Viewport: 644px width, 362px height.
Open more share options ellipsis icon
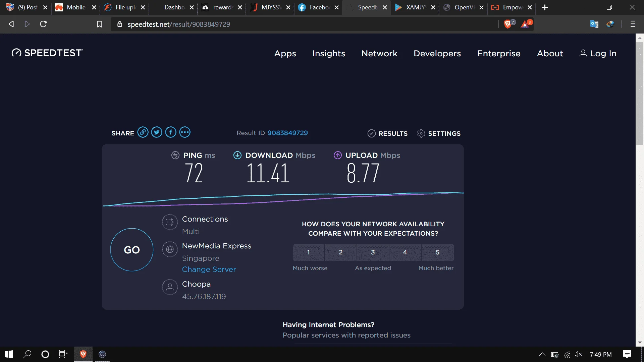coord(185,132)
